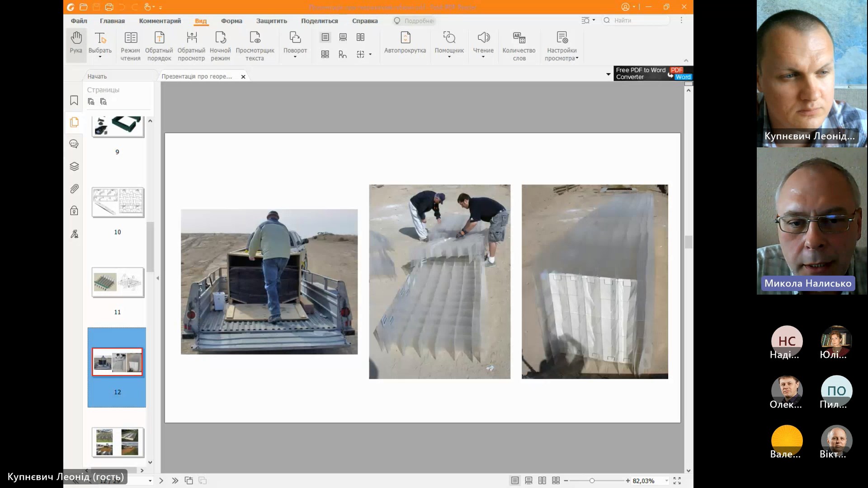868x488 pixels.
Task: Click the Free PDF to Word Converter banner
Action: point(653,73)
